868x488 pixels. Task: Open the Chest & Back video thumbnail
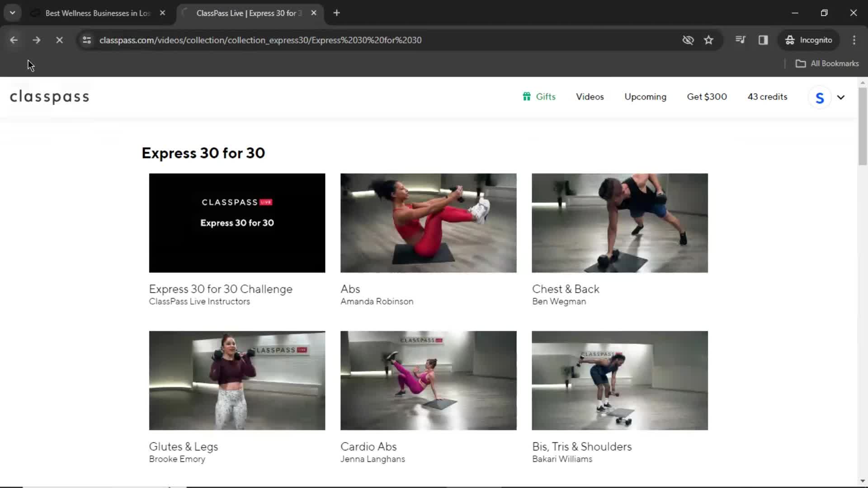620,223
